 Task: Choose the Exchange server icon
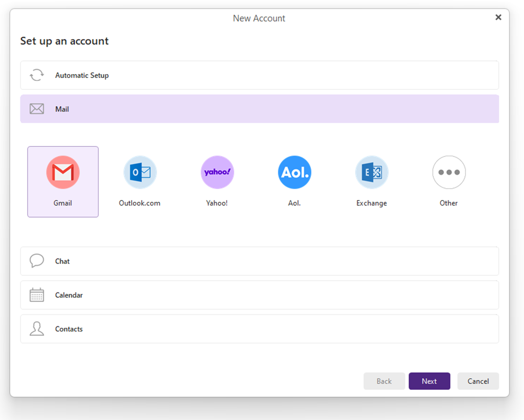click(x=372, y=172)
